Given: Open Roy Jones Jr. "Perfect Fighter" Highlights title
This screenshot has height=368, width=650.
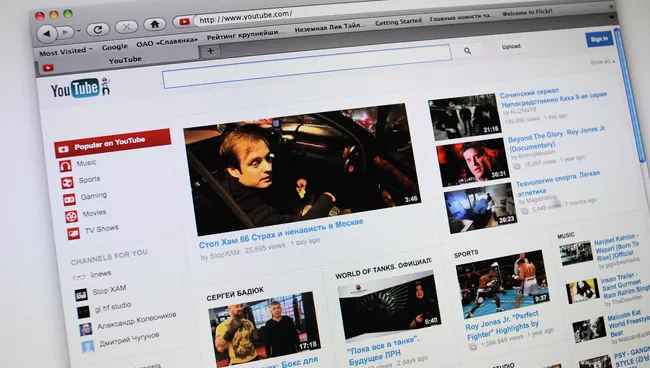Looking at the screenshot, I should tap(502, 326).
